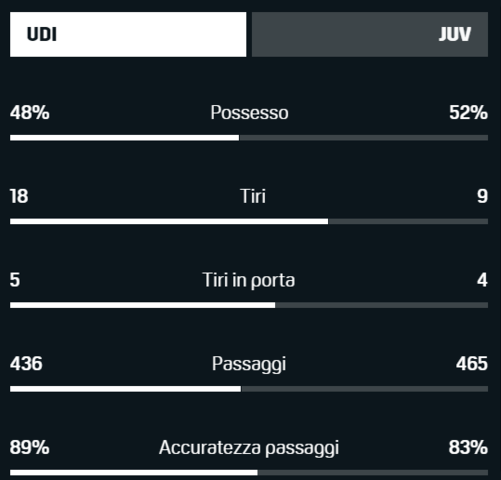Viewport: 501px width, 480px height.
Task: Click JUV passes value 465
Action: tap(472, 363)
